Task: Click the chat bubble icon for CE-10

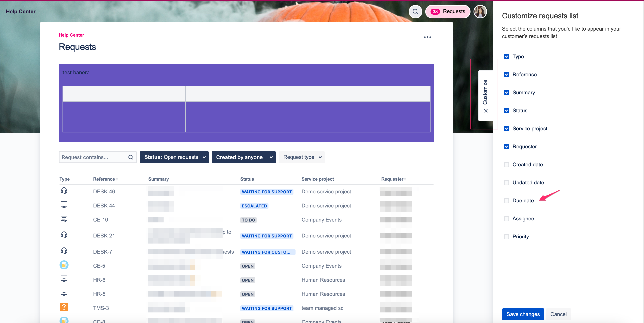Action: (x=64, y=219)
